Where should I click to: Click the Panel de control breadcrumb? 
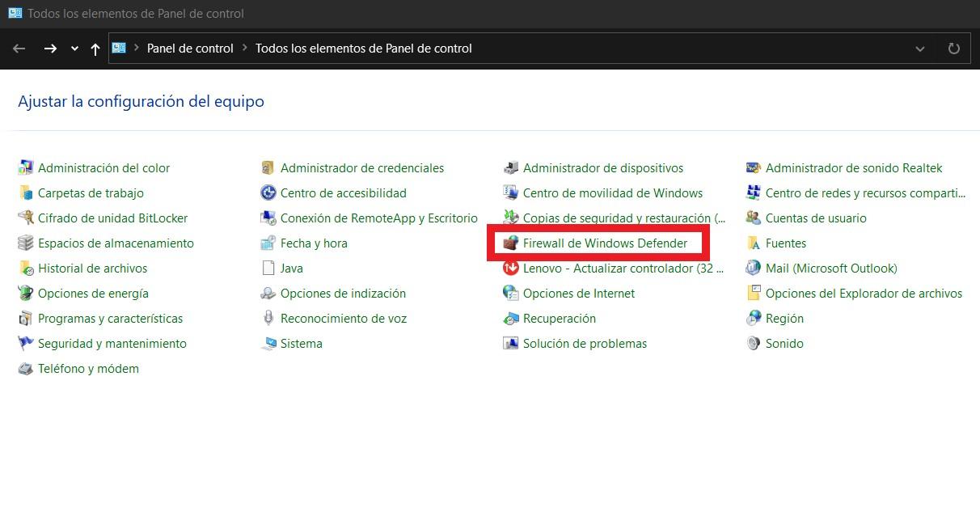[x=190, y=49]
